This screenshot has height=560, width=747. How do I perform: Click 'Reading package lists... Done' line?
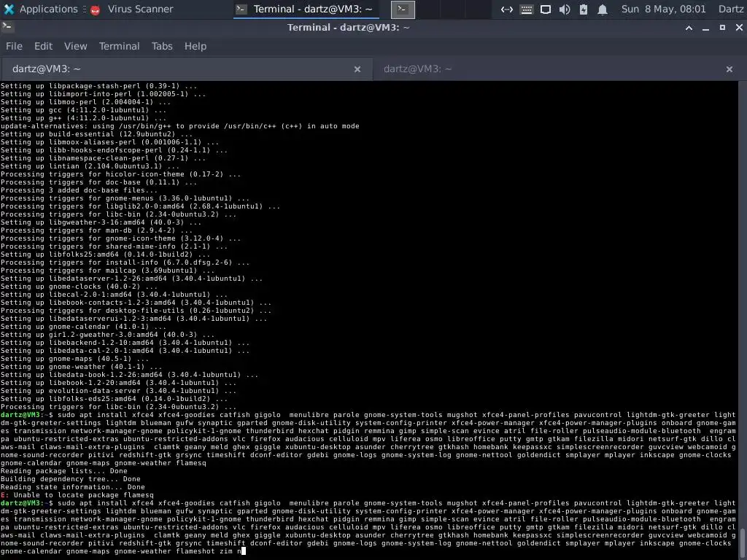coord(64,471)
